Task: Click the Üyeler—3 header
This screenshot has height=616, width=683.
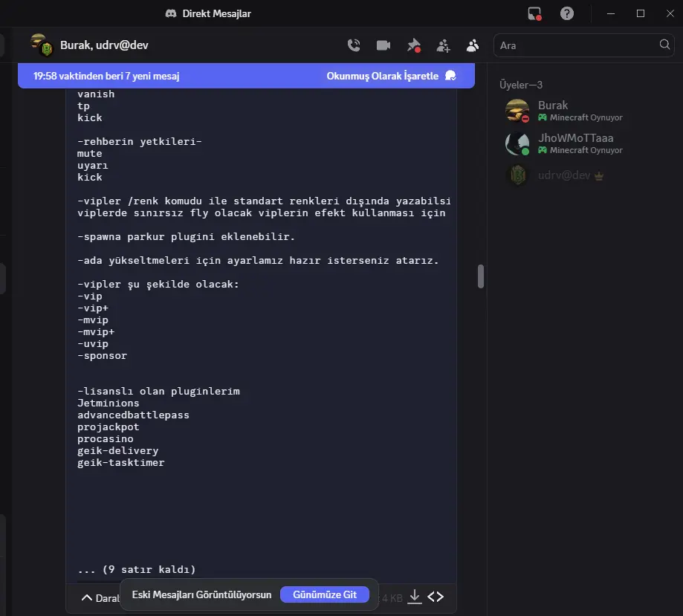Action: tap(521, 85)
